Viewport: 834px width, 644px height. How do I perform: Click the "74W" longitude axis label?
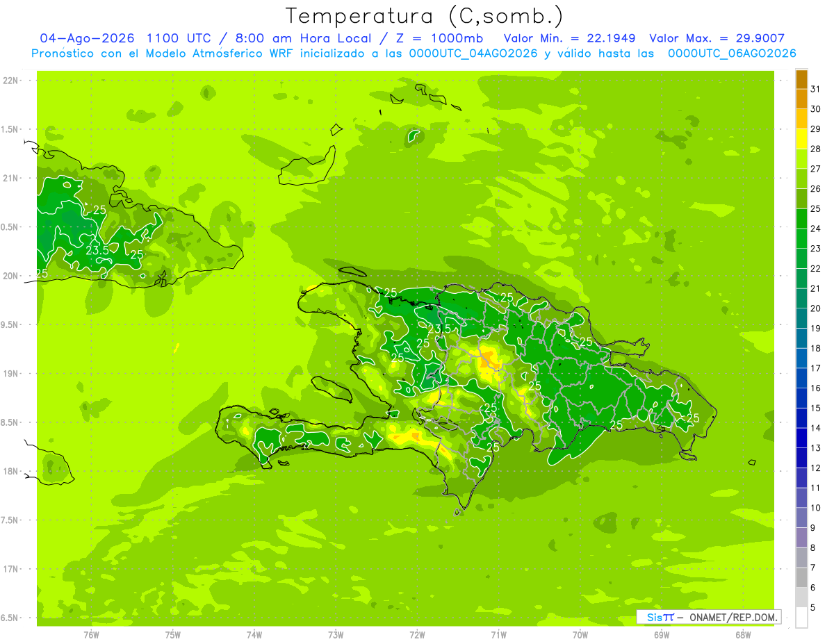click(x=254, y=635)
